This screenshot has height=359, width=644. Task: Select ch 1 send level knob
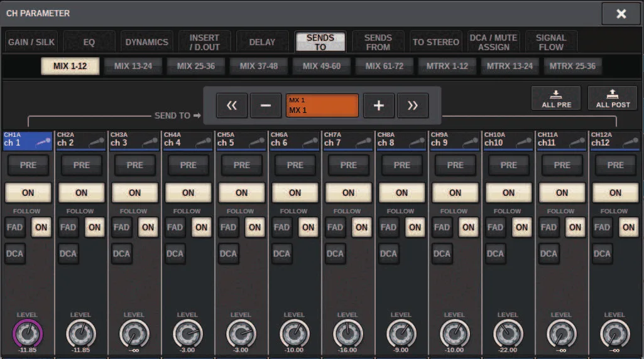point(28,333)
